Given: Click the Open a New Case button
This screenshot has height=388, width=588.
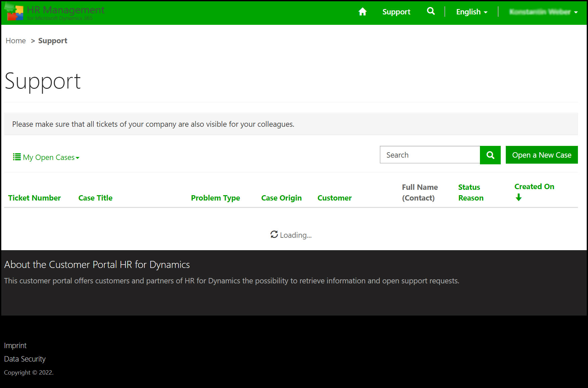Looking at the screenshot, I should (x=541, y=155).
